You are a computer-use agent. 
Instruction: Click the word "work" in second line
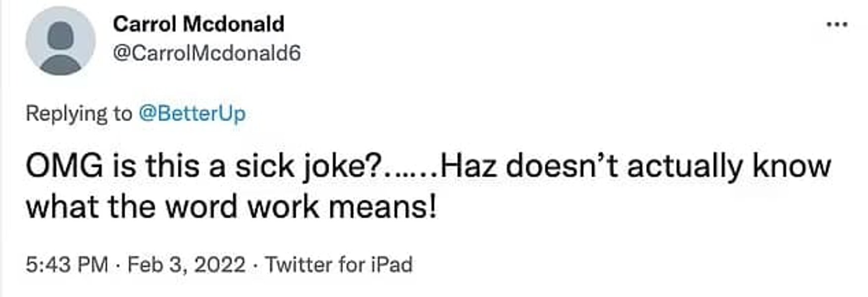[283, 206]
